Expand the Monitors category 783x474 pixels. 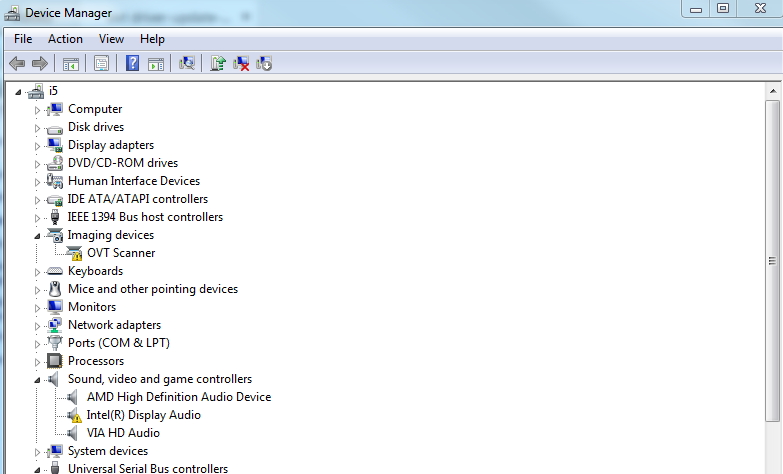[x=37, y=308]
